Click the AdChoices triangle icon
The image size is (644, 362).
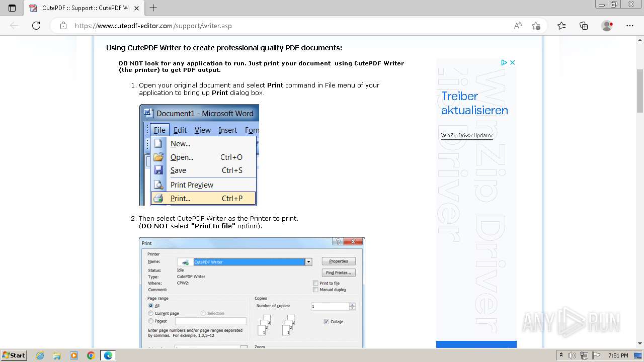pos(504,62)
